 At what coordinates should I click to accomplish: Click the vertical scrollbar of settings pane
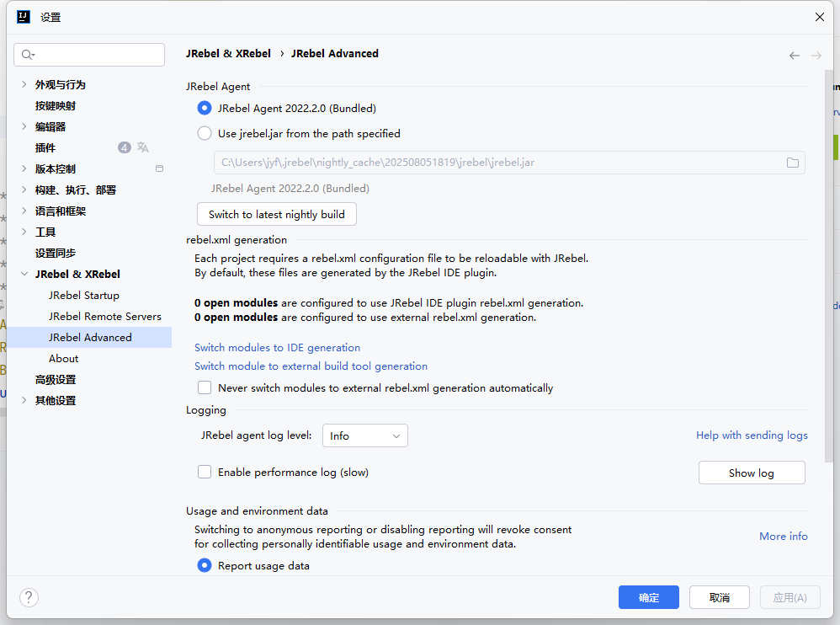[829, 268]
